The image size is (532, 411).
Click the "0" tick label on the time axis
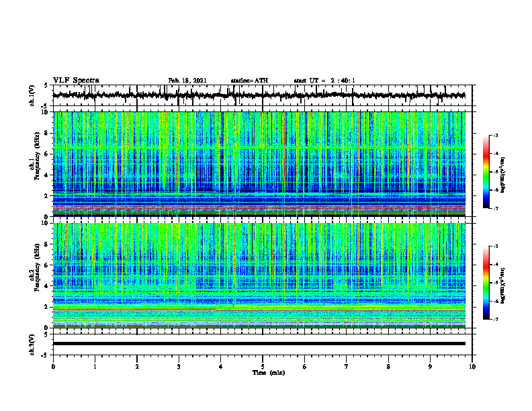coord(53,367)
